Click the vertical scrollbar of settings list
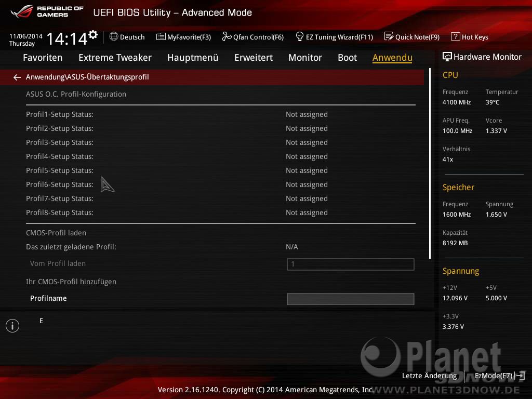This screenshot has width=532, height=399. coord(430,163)
